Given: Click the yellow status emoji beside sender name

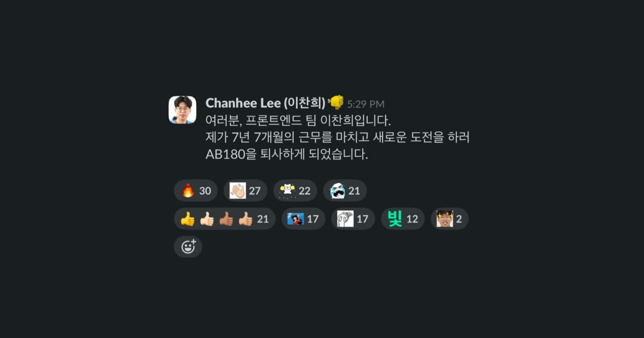Looking at the screenshot, I should (x=336, y=102).
